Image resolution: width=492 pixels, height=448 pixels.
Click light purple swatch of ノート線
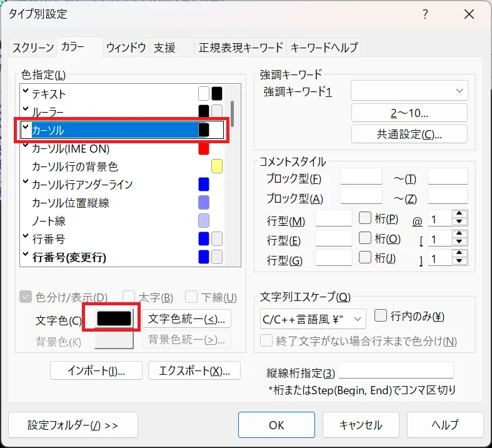coord(204,221)
